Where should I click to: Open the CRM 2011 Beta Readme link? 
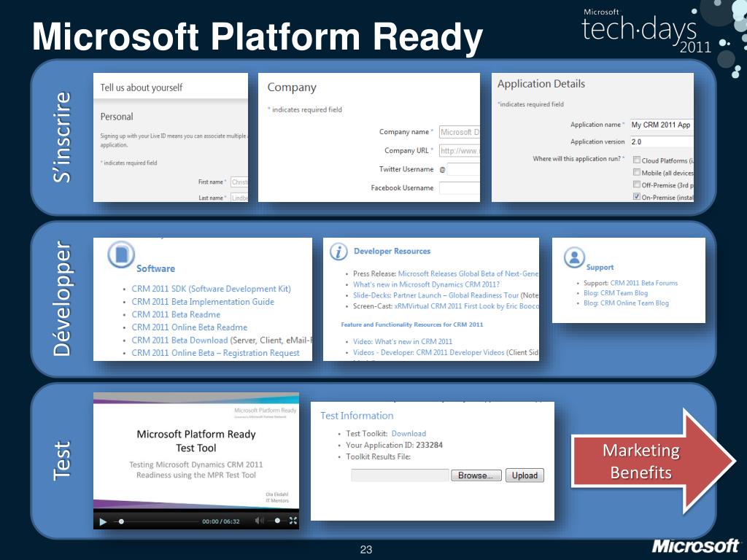[x=176, y=314]
